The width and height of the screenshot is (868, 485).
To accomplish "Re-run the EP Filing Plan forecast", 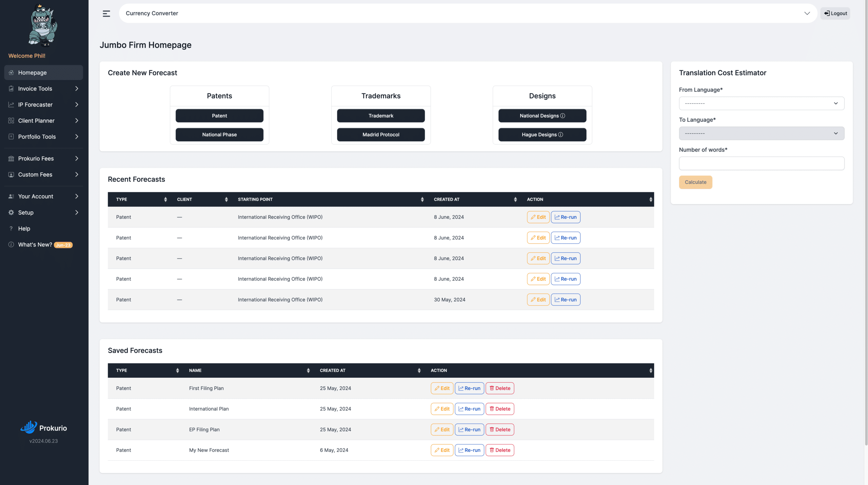I will pos(469,429).
